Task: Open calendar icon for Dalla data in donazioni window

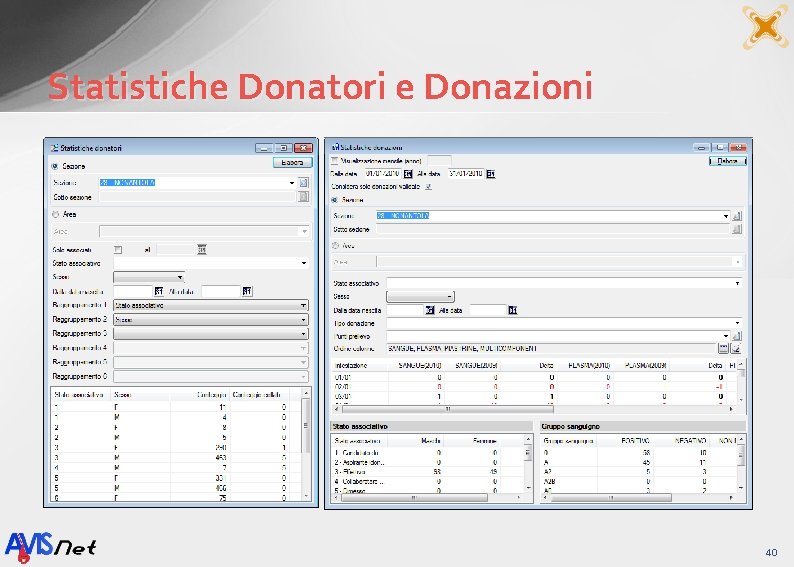Action: tap(408, 174)
